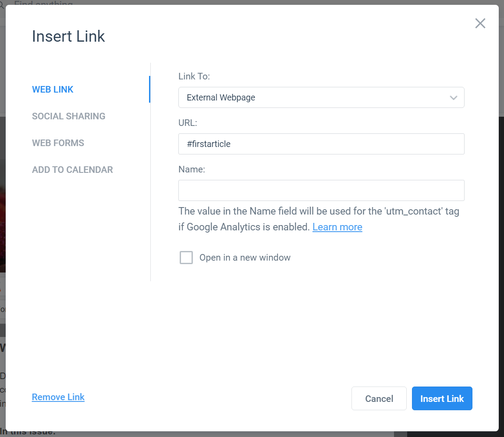Focus the Name text field

point(321,190)
